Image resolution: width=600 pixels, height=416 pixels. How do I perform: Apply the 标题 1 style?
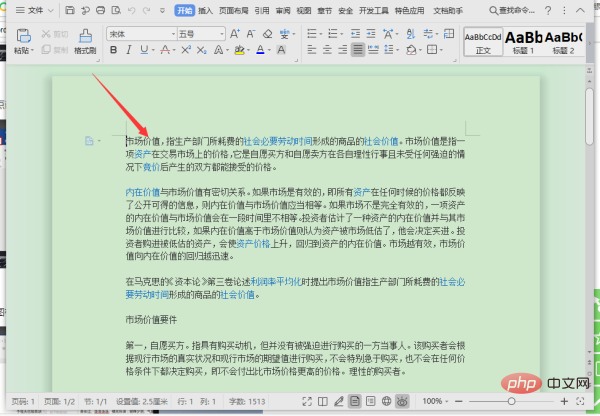526,42
